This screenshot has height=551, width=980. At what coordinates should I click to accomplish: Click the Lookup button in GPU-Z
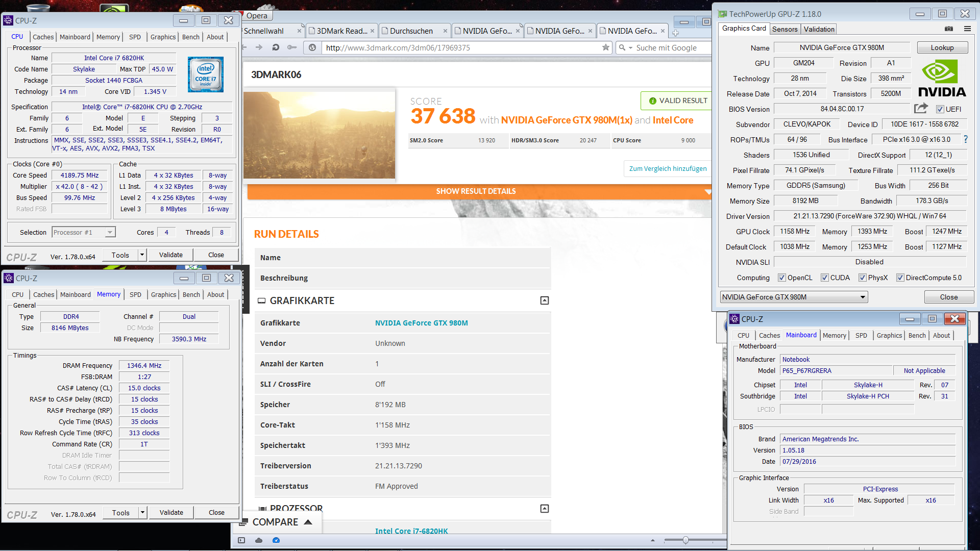coord(942,47)
